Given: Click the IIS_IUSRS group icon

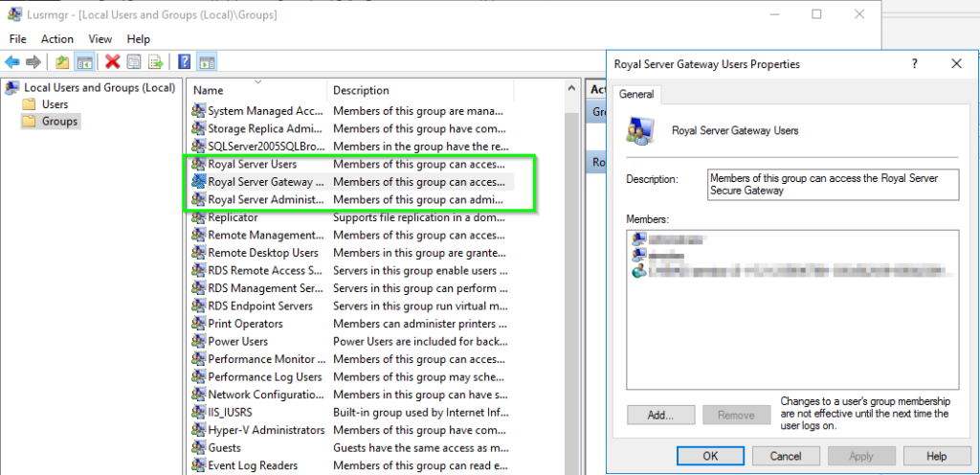Looking at the screenshot, I should (199, 413).
